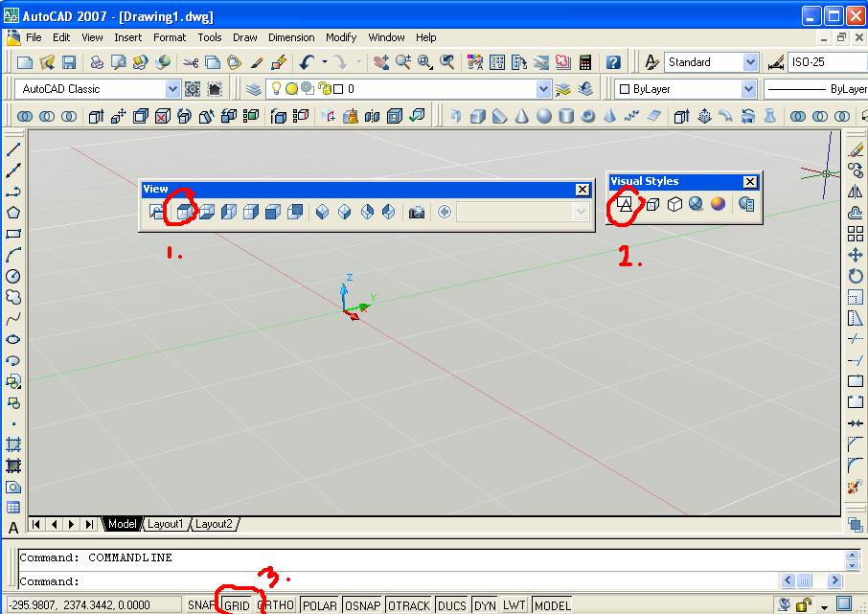This screenshot has height=614, width=868.
Task: Click the Create Camera icon
Action: [x=417, y=212]
